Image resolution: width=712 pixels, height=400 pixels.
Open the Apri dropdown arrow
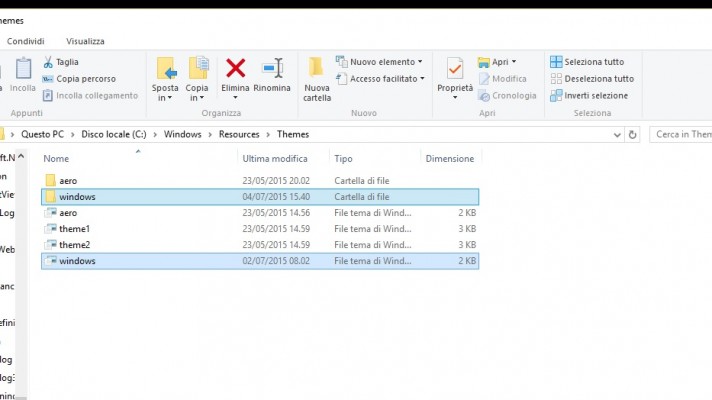tap(515, 62)
